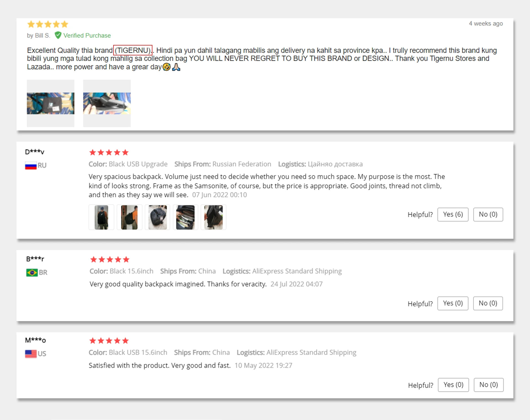Click the red star rating on M***o review
The width and height of the screenshot is (530, 420).
pyautogui.click(x=109, y=341)
